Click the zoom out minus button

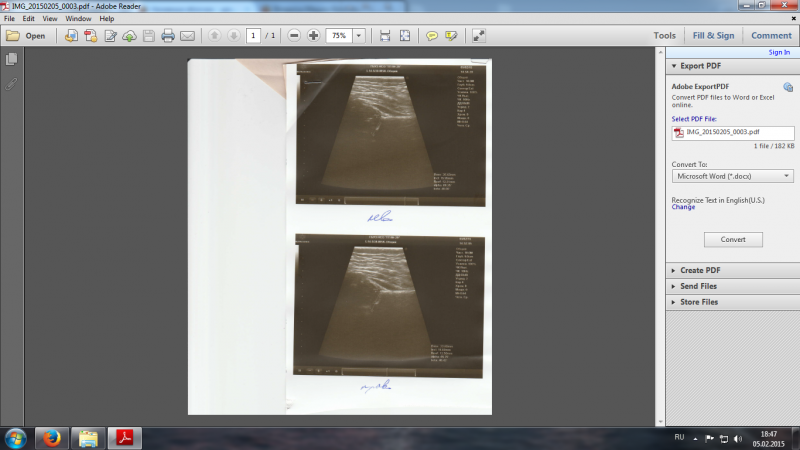[x=294, y=36]
